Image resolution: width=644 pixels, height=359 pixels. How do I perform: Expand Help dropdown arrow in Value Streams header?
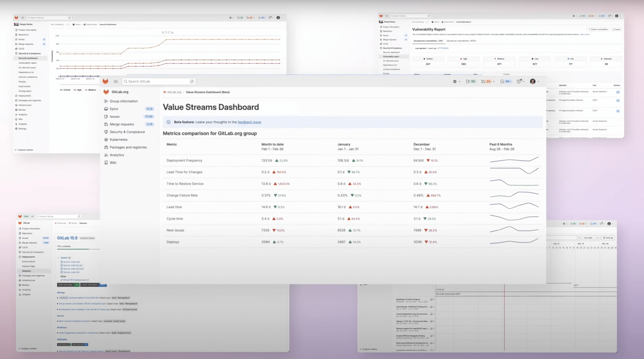pos(523,81)
